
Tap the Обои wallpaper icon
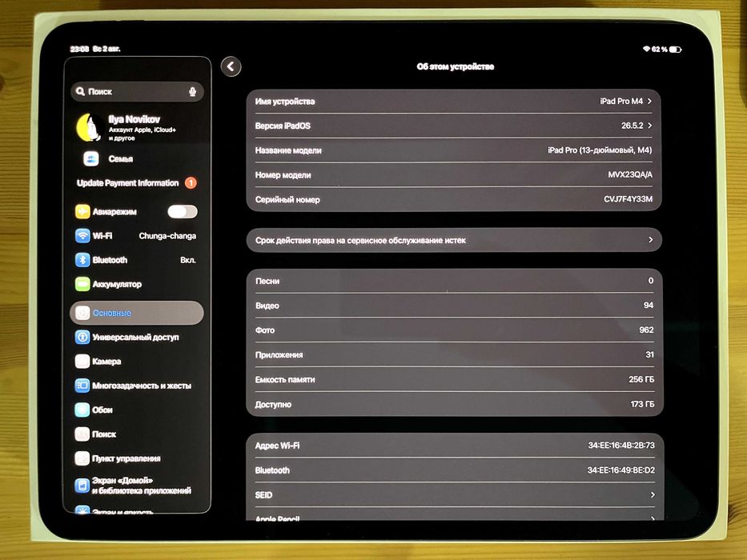pyautogui.click(x=82, y=410)
